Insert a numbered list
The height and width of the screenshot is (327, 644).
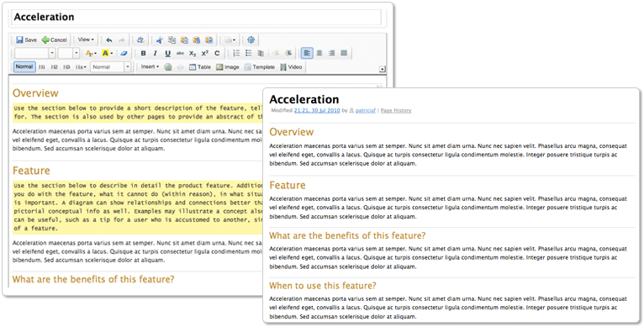pyautogui.click(x=236, y=53)
